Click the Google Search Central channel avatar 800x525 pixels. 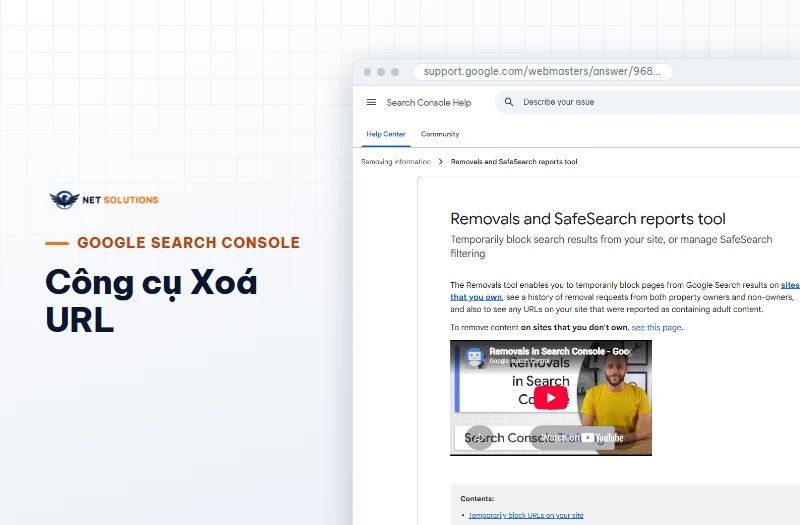point(474,357)
